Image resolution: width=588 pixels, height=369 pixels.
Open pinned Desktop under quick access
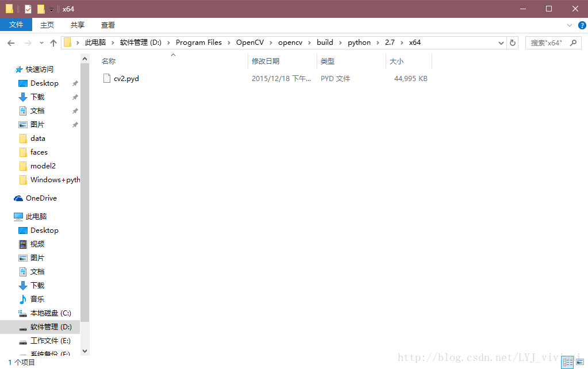click(44, 83)
